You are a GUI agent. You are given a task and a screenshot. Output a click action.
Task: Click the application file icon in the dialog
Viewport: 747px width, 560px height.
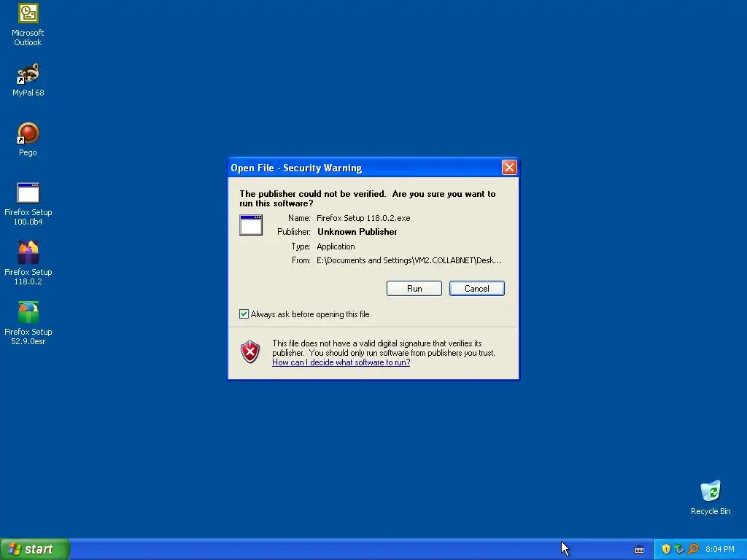tap(251, 225)
